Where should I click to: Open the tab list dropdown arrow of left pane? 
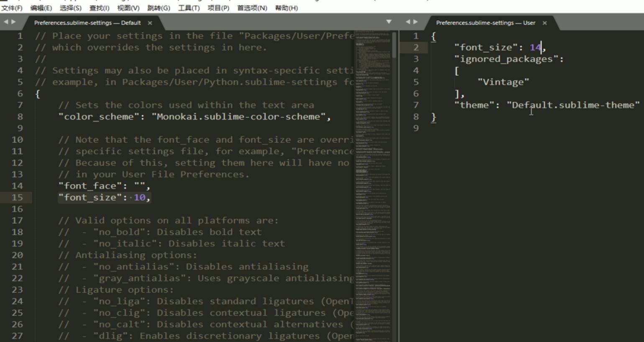pos(389,22)
